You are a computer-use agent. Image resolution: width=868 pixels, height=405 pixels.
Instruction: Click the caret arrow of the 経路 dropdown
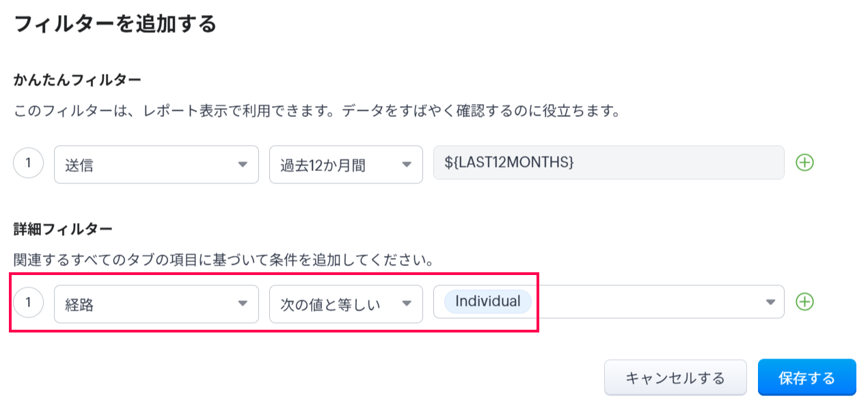tap(242, 303)
